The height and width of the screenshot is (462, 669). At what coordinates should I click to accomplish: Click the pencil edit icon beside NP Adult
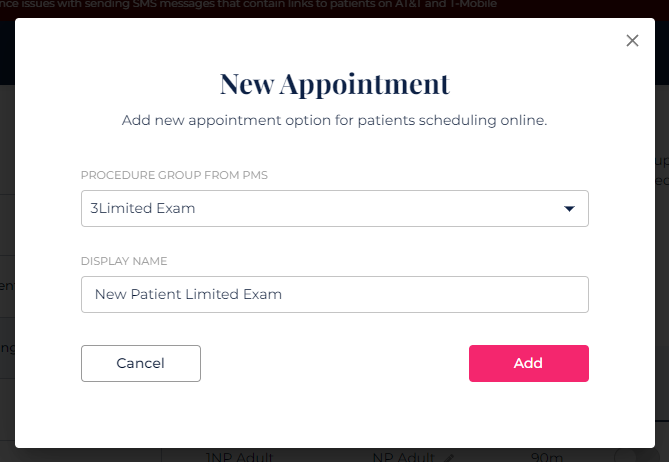click(451, 457)
